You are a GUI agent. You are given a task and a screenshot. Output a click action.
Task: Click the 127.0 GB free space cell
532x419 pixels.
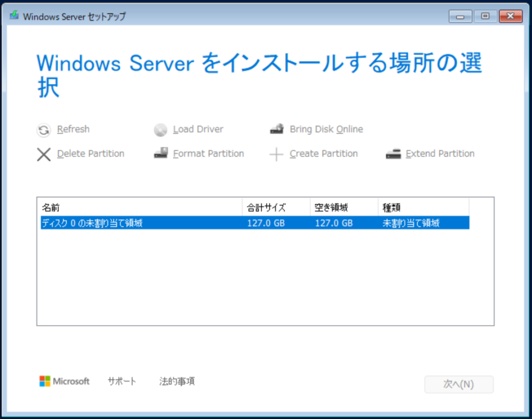pyautogui.click(x=334, y=223)
